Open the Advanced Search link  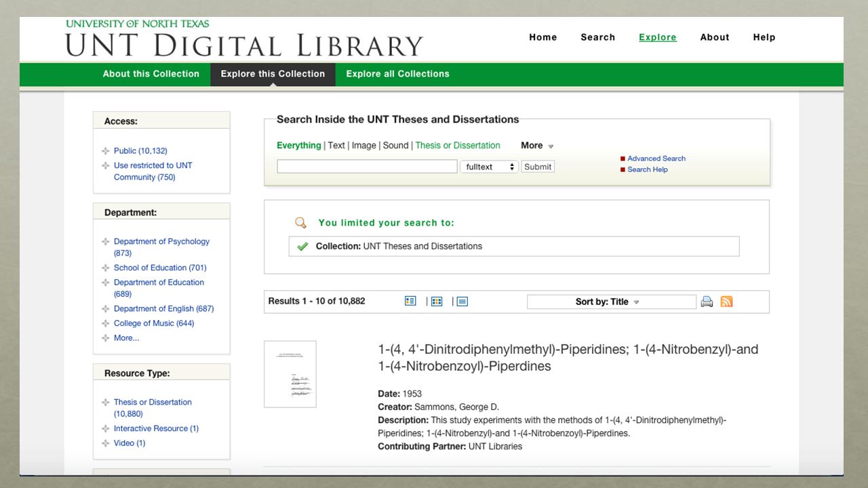tap(656, 159)
